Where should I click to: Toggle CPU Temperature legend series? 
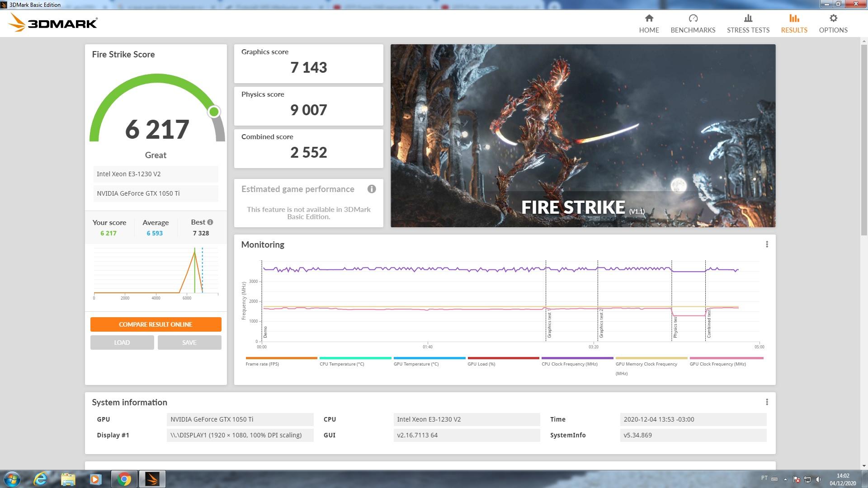pyautogui.click(x=355, y=361)
